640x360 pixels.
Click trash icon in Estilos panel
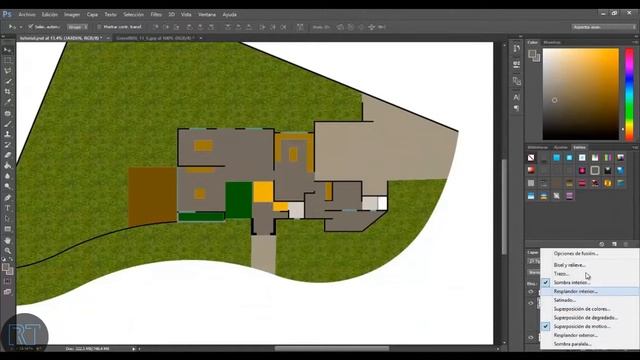coord(626,244)
